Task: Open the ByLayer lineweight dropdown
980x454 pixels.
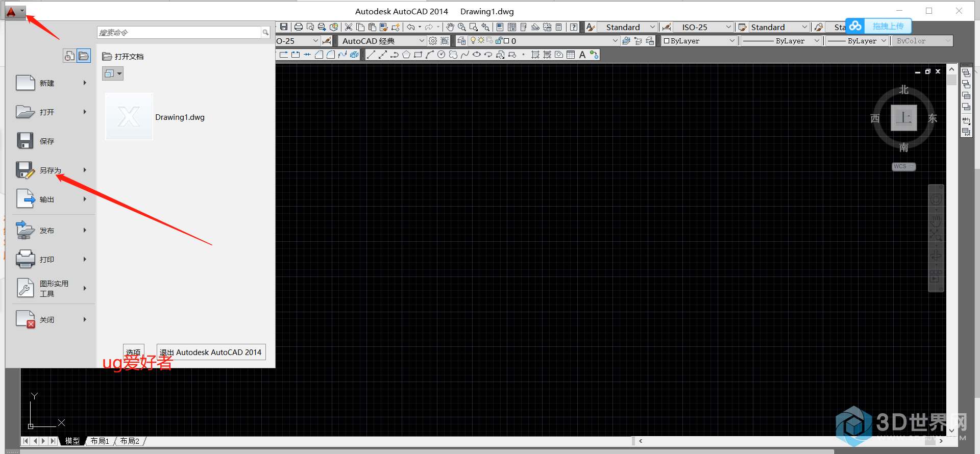Action: pos(857,41)
